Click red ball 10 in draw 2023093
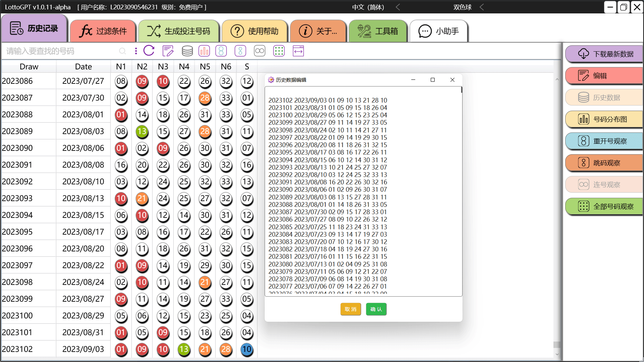Viewport: 644px width, 362px height. [x=121, y=198]
